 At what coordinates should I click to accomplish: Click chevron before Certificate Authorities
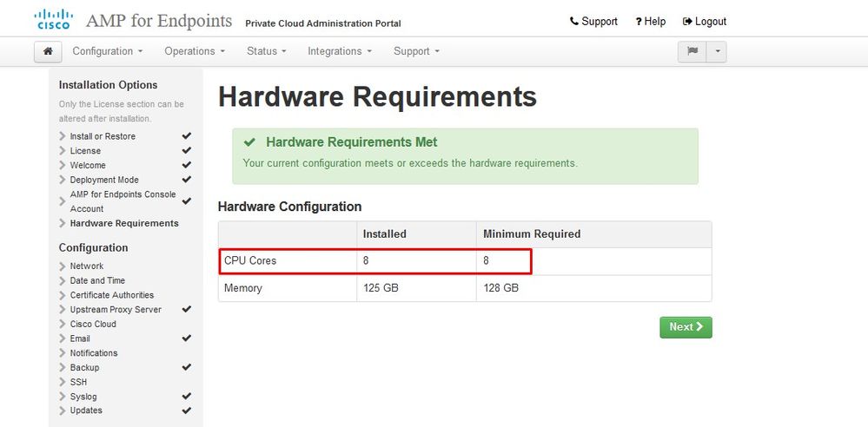(x=62, y=295)
